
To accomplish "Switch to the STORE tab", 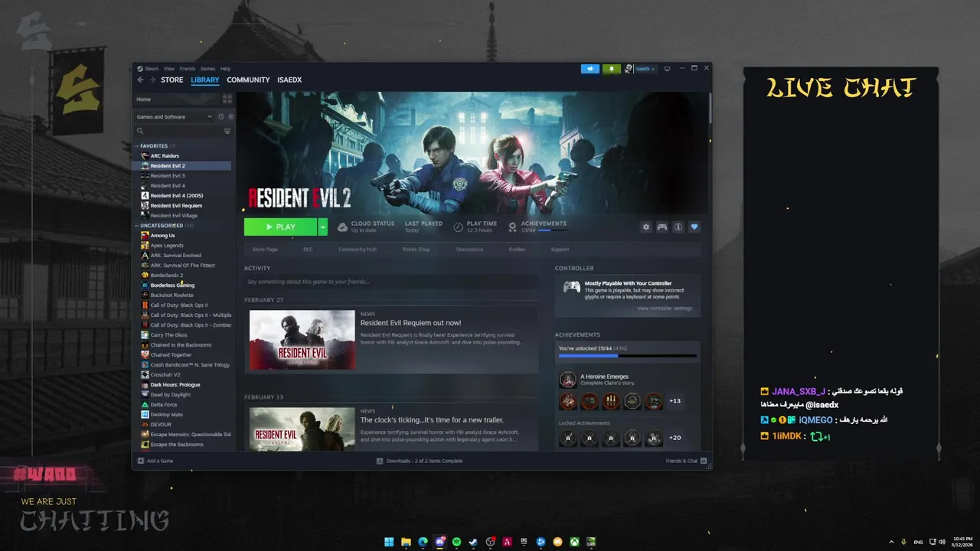I will (x=172, y=80).
